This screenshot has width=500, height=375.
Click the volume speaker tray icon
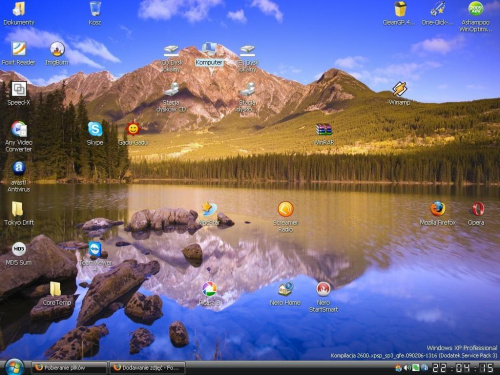[407, 368]
